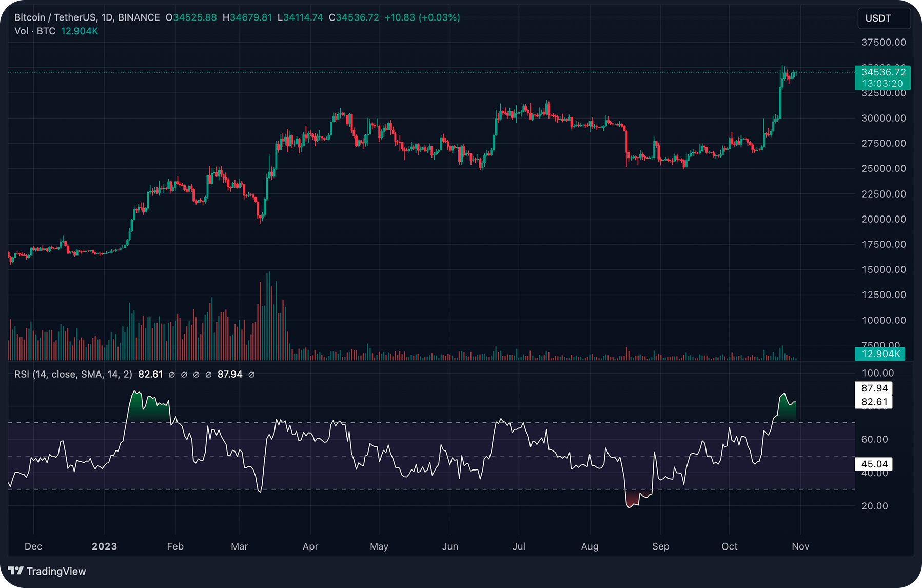Click the Apr label on time axis
Image resolution: width=922 pixels, height=588 pixels.
tap(310, 546)
